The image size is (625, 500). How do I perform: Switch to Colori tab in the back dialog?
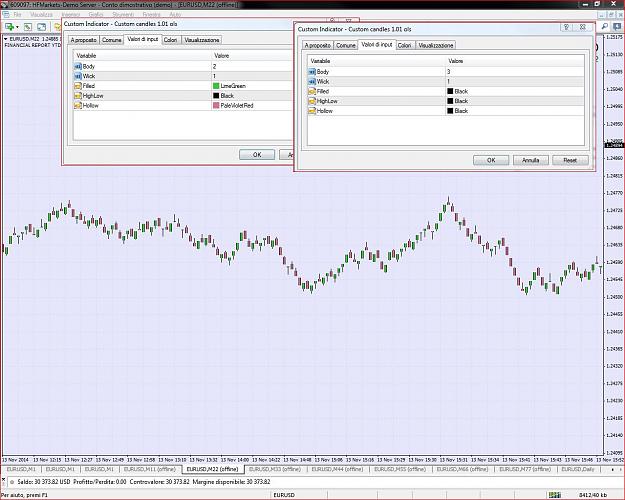[x=171, y=40]
